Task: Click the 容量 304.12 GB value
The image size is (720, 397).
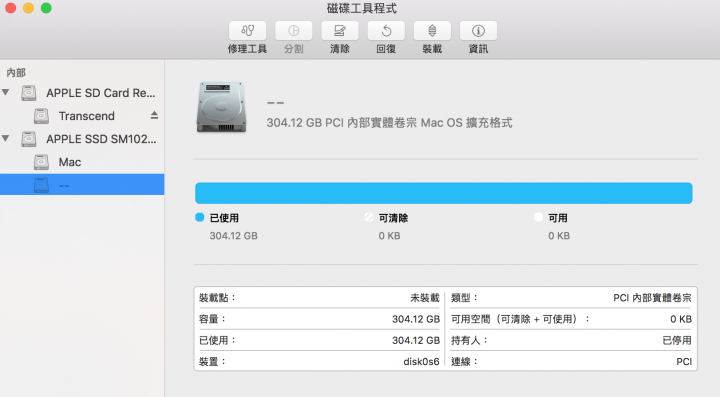Action: tap(416, 319)
